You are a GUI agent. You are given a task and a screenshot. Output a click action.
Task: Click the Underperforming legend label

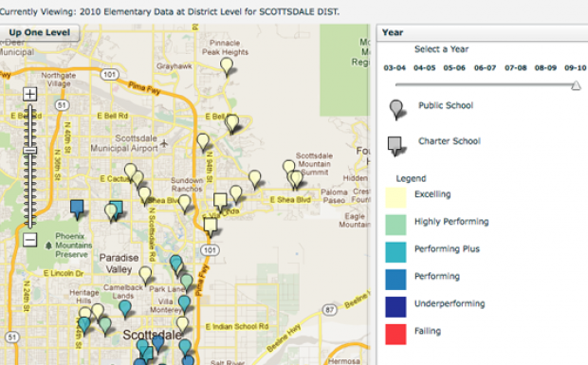point(450,303)
